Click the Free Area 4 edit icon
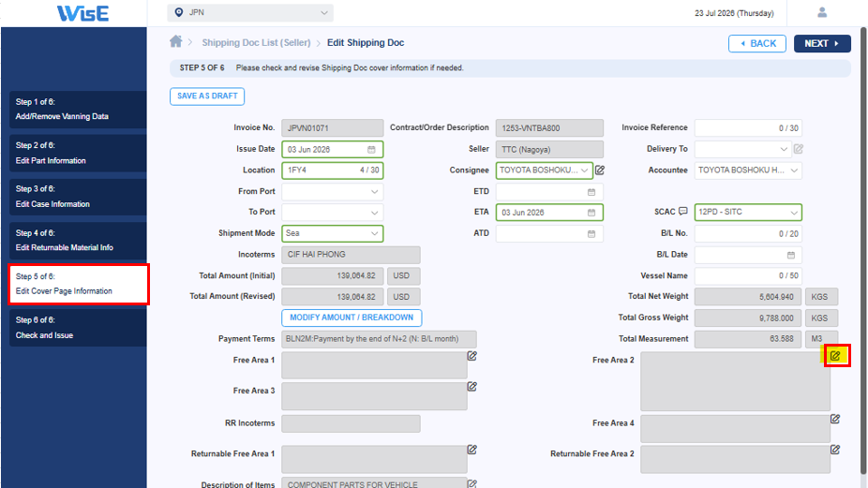The image size is (868, 488). [835, 420]
